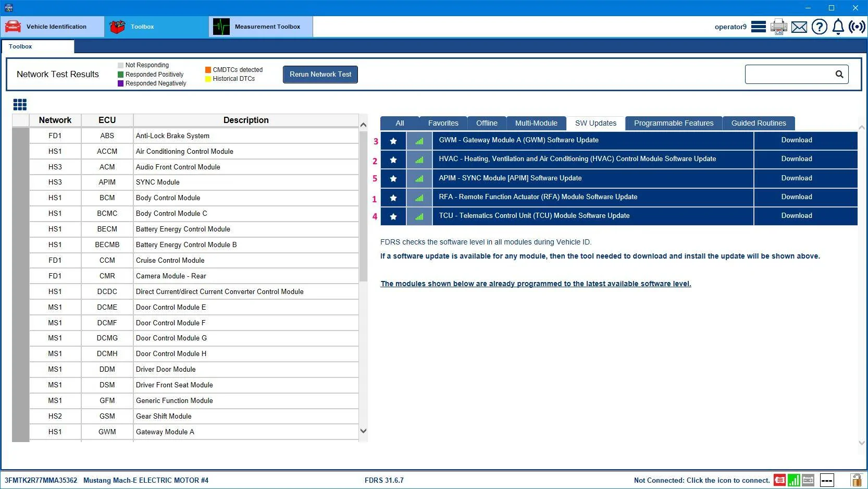868x489 pixels.
Task: Click the red car Vehicle Identification icon
Action: click(x=13, y=27)
